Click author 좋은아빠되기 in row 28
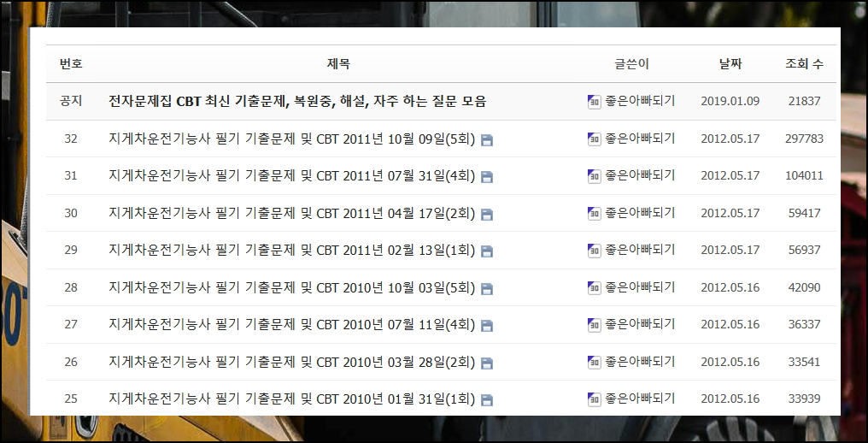This screenshot has width=868, height=443. click(x=640, y=286)
